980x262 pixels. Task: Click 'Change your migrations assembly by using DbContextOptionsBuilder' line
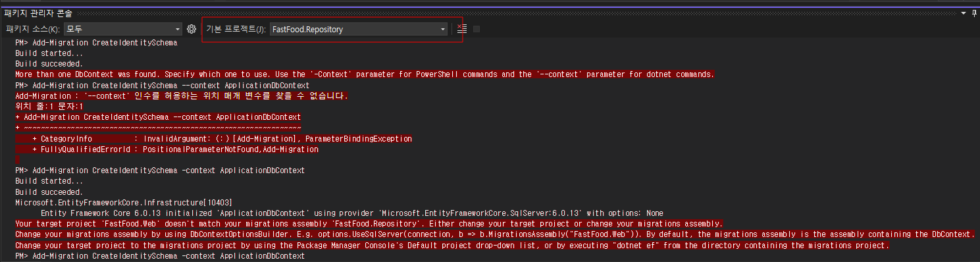[x=495, y=234]
